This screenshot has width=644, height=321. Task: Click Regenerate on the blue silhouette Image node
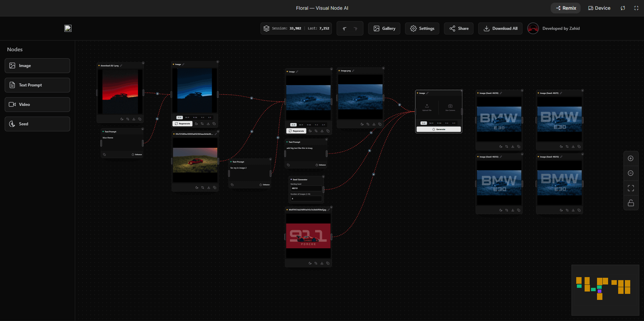coord(183,124)
